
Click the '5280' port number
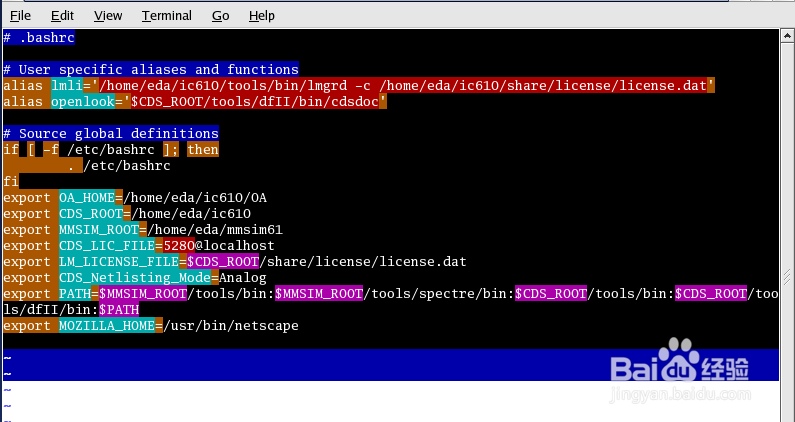point(179,246)
